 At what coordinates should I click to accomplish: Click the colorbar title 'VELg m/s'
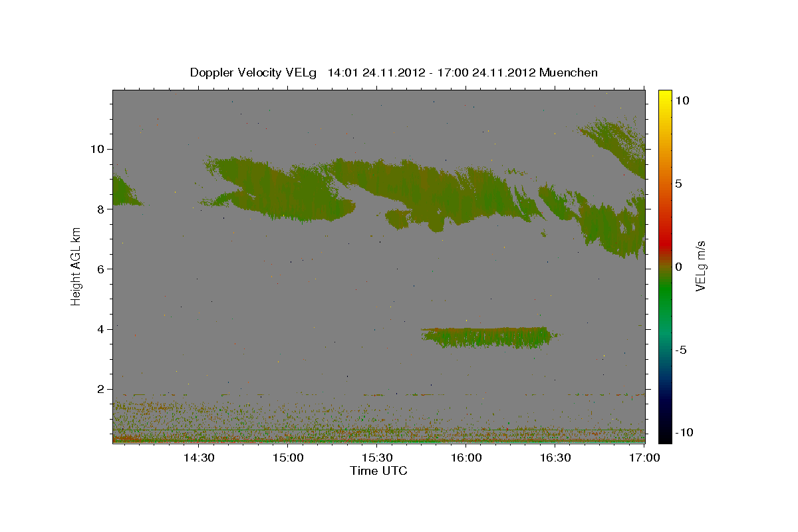[x=701, y=267]
